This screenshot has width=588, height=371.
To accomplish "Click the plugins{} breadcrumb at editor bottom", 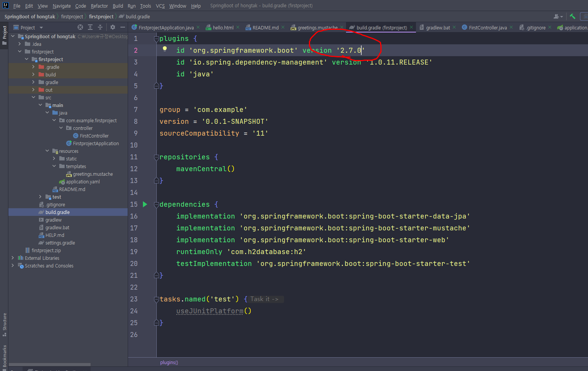I will [169, 363].
